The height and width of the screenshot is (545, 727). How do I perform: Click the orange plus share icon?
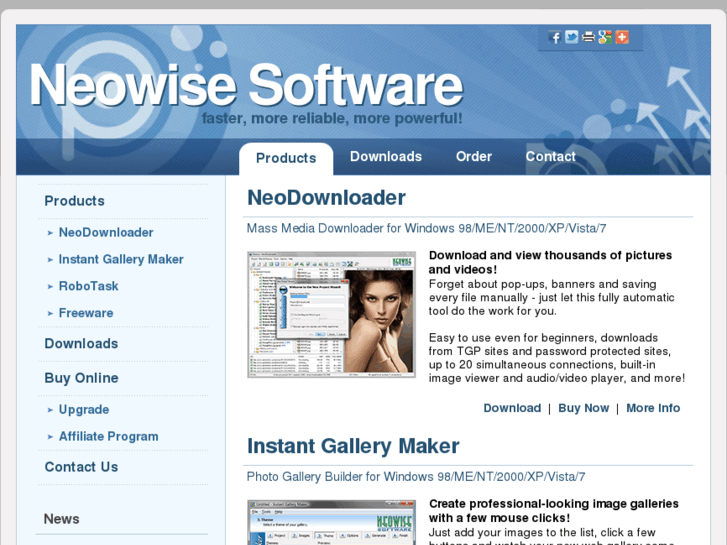click(622, 37)
